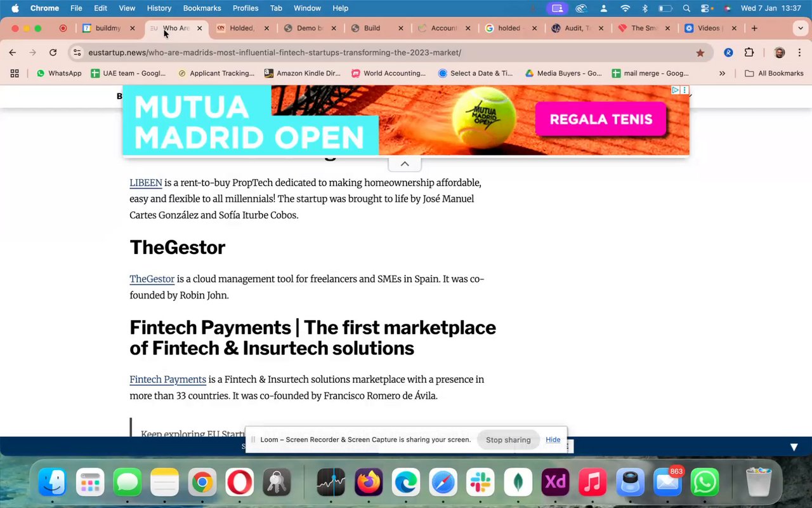Launch Microsoft Edge from the Dock
Viewport: 812px width, 508px height.
click(406, 483)
